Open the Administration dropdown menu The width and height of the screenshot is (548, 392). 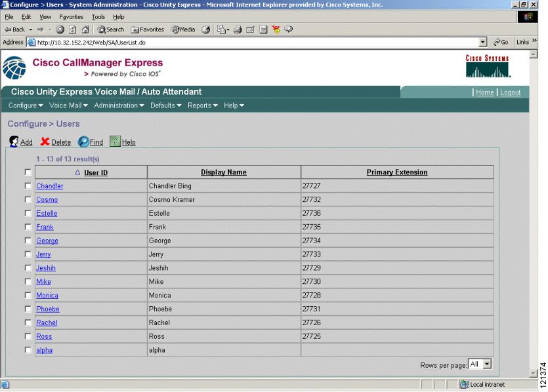click(119, 106)
